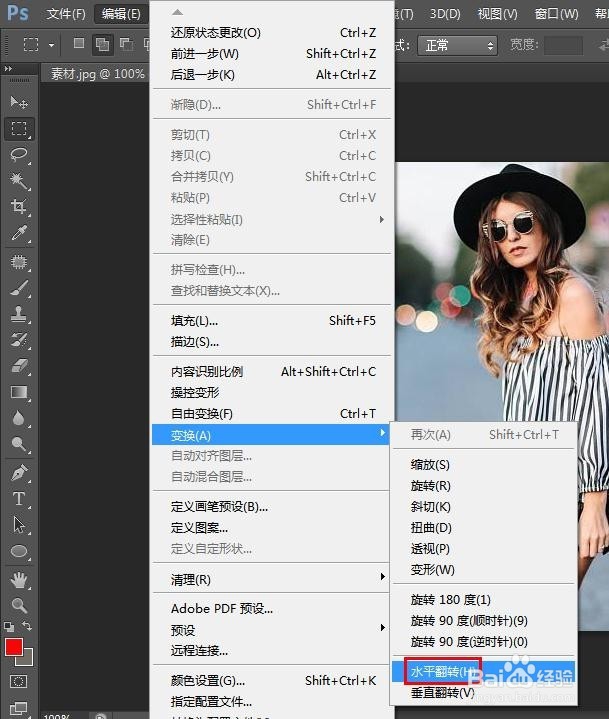The image size is (609, 719).
Task: Choose 描边(S)... menu entry
Action: click(x=271, y=342)
